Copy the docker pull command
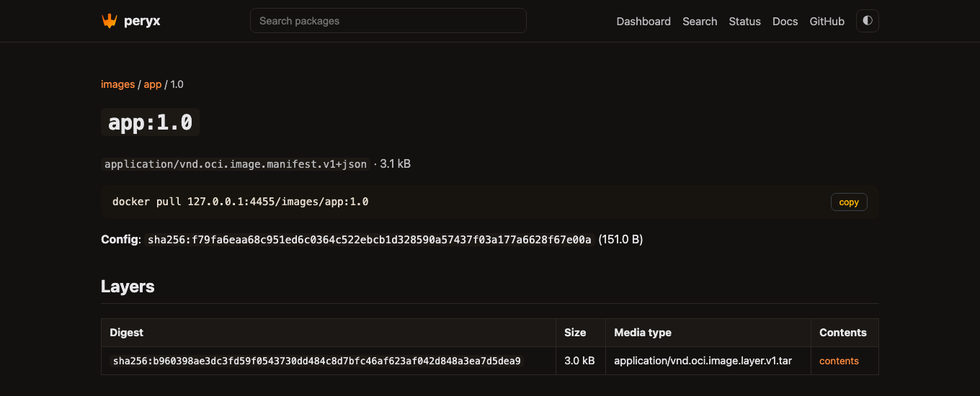The height and width of the screenshot is (396, 980). pyautogui.click(x=849, y=202)
